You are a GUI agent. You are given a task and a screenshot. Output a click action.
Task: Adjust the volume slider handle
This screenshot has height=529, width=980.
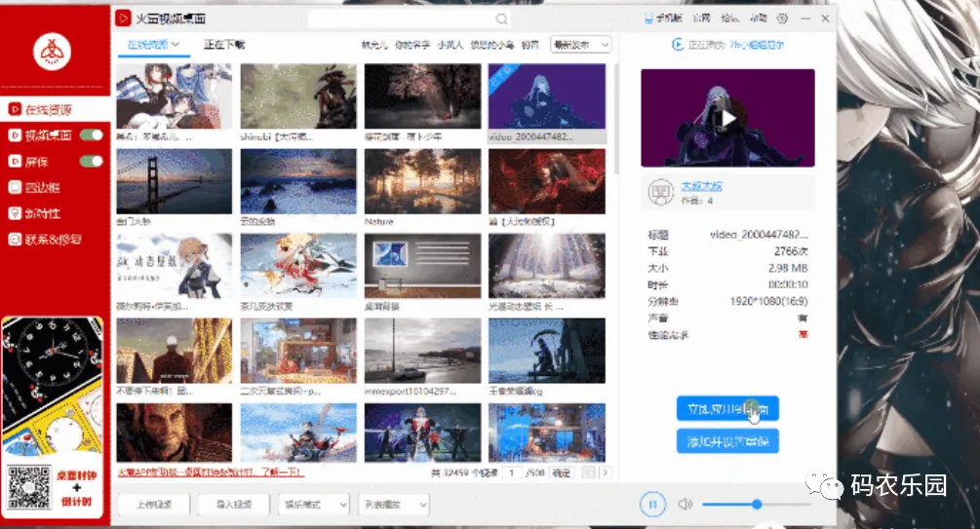click(757, 504)
